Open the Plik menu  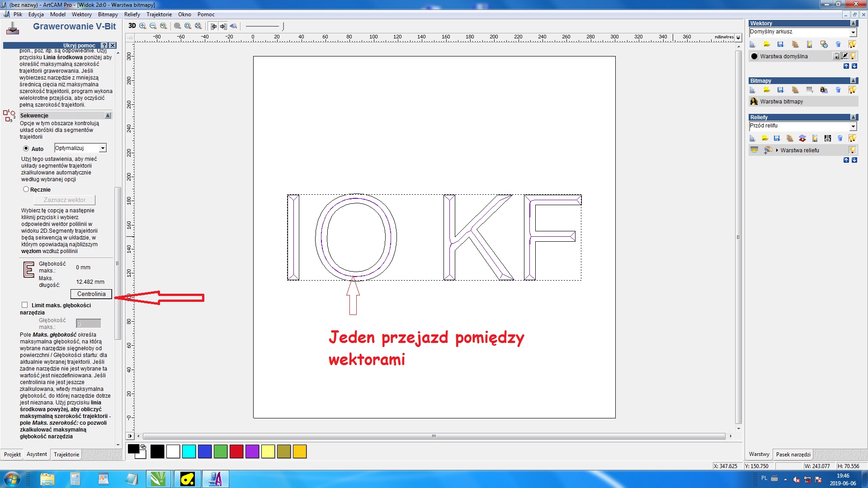tap(18, 14)
